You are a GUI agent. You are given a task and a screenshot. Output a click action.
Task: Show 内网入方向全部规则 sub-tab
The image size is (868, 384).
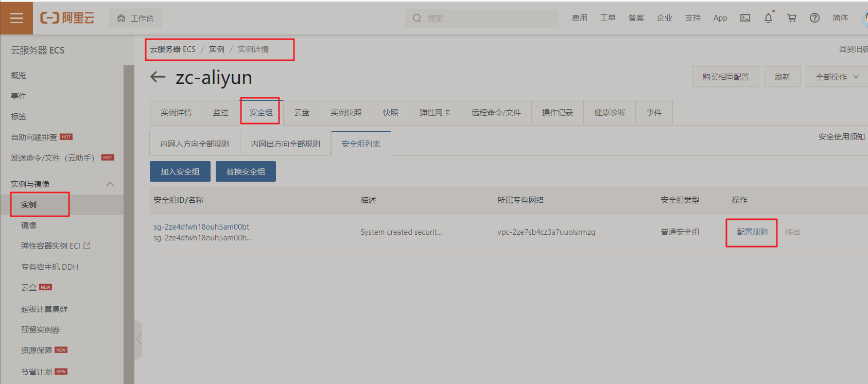195,144
